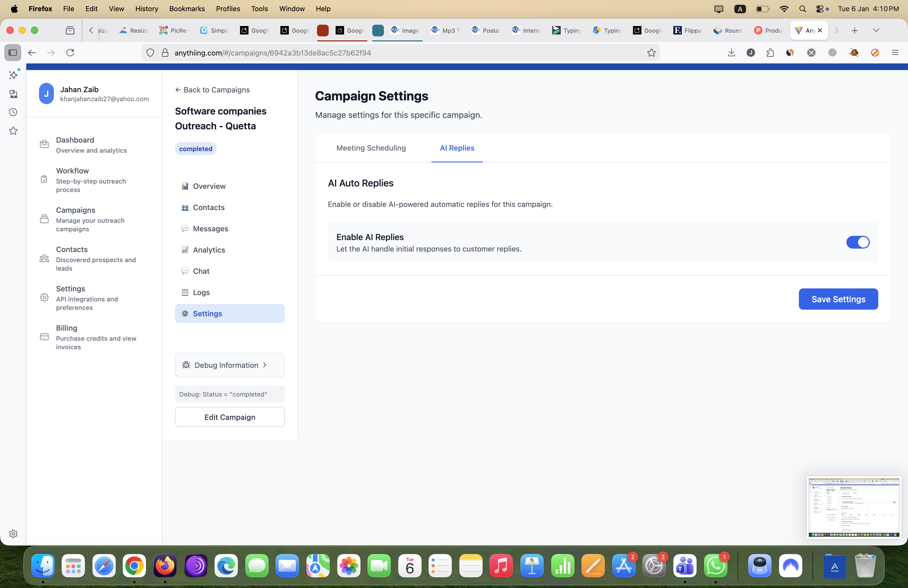Screen dimensions: 908x588
Task: Click the Analytics chart icon in campaign menu
Action: point(185,250)
